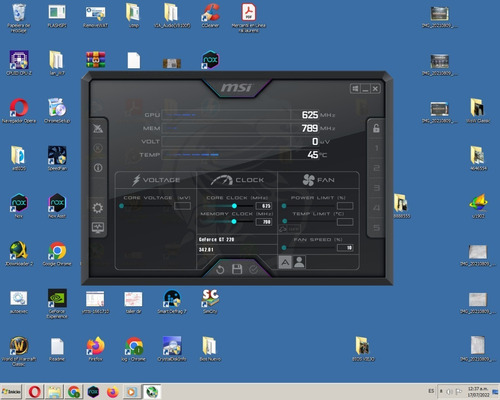The width and height of the screenshot is (500, 400).
Task: Click the Kombustor K icon
Action: [x=98, y=148]
